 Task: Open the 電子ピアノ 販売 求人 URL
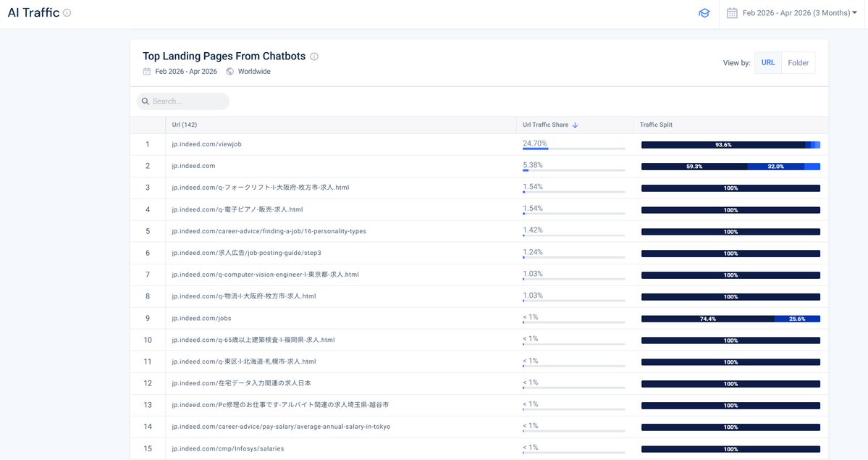pos(237,209)
